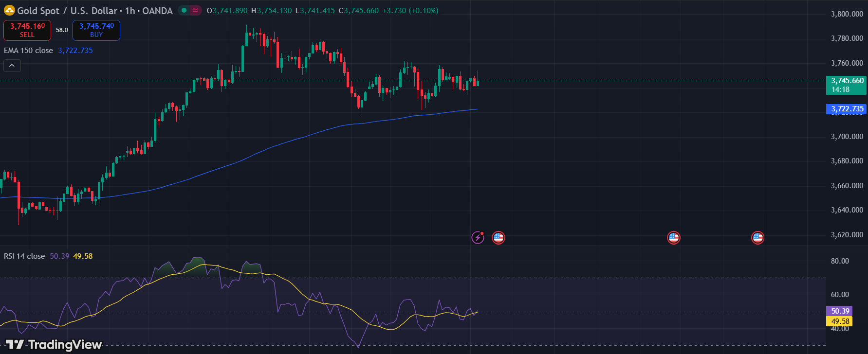Click the pink approximate-data indicator icon
Viewport: 868px width, 354px height.
click(x=195, y=10)
